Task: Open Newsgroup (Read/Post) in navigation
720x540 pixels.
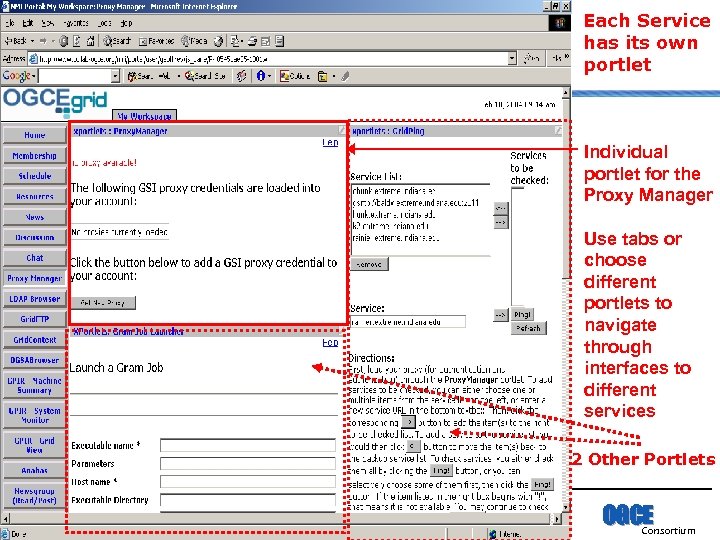Action: pos(34,495)
